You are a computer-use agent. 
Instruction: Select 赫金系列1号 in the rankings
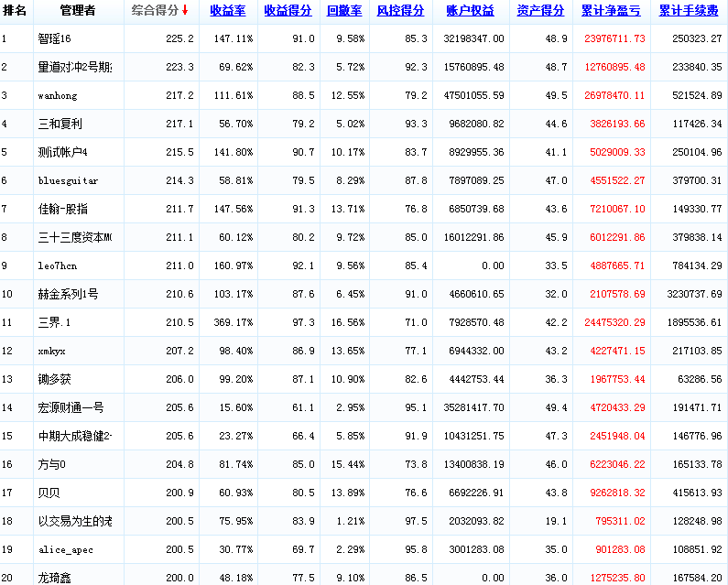[x=68, y=294]
